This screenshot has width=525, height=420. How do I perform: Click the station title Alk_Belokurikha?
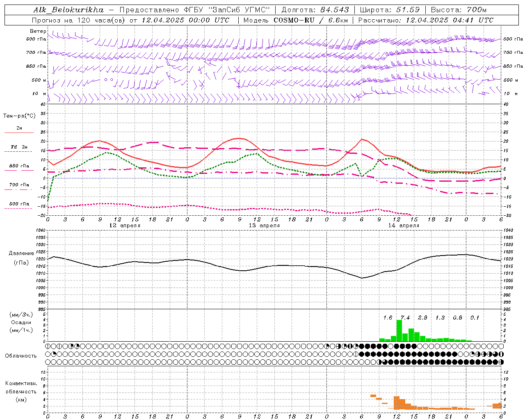pos(68,10)
